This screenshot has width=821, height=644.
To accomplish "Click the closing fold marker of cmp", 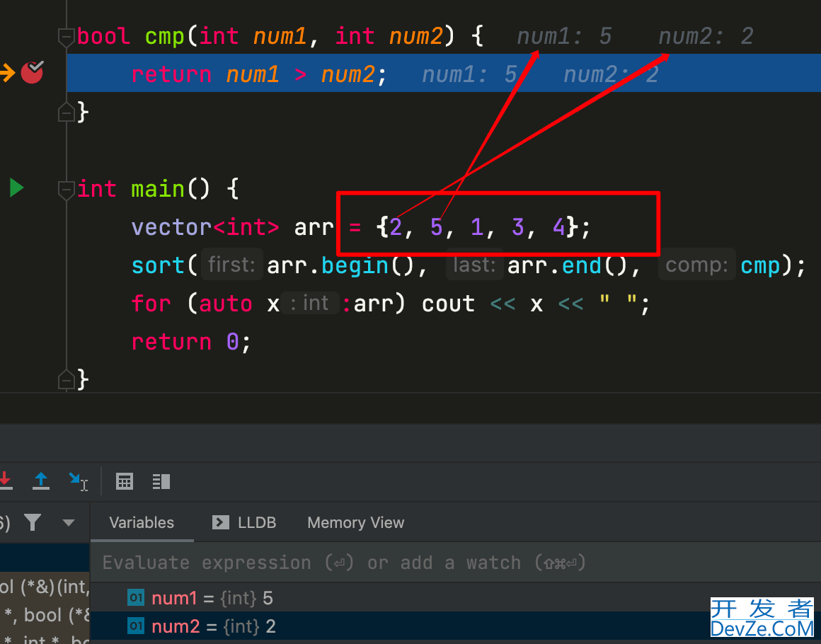I will point(66,112).
